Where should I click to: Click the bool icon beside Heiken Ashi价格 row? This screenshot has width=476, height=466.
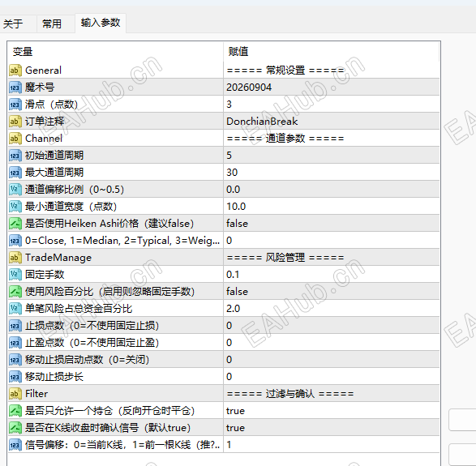(x=15, y=224)
